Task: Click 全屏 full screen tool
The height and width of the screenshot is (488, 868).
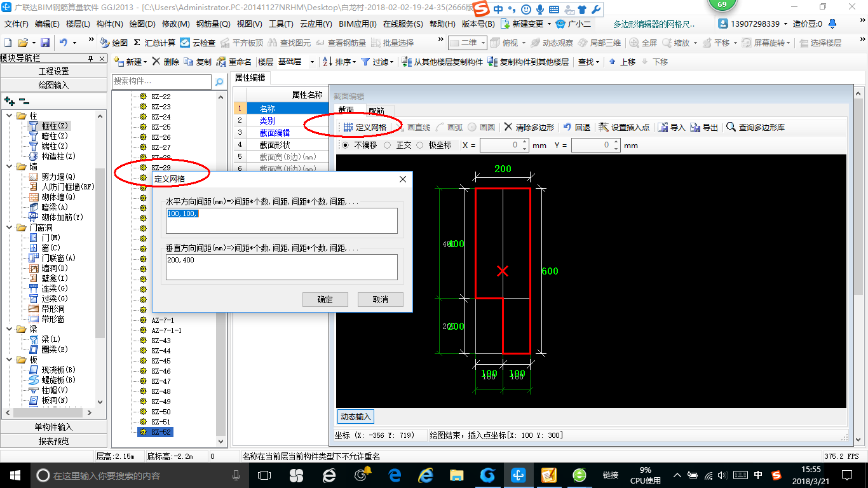Action: click(x=643, y=43)
